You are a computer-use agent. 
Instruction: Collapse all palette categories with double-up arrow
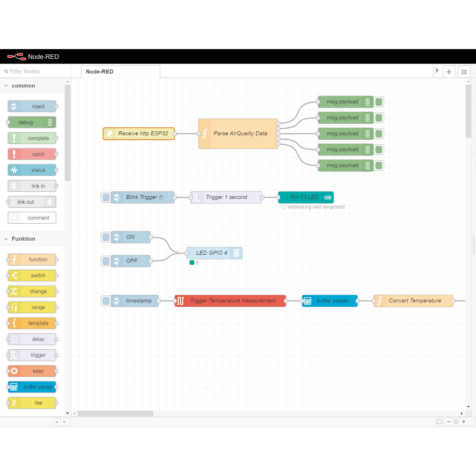click(x=57, y=422)
